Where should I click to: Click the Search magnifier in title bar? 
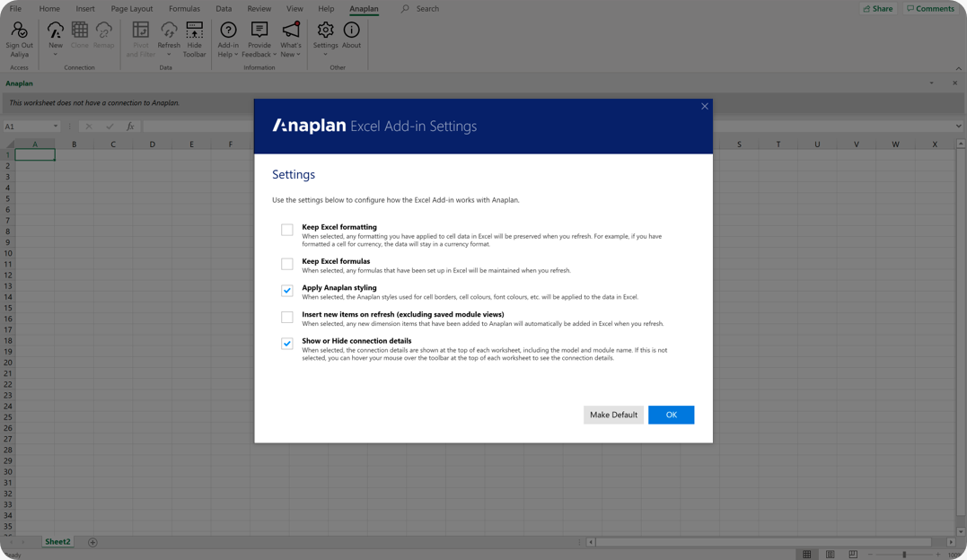pyautogui.click(x=405, y=9)
